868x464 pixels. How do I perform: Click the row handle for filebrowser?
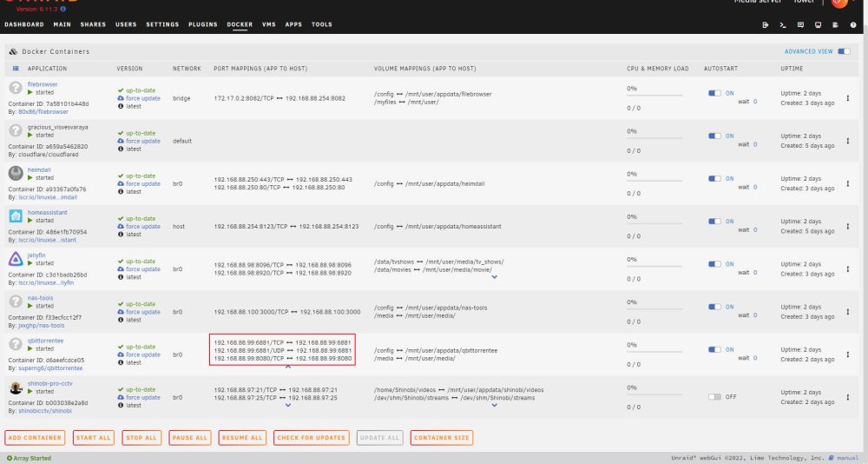pyautogui.click(x=847, y=98)
